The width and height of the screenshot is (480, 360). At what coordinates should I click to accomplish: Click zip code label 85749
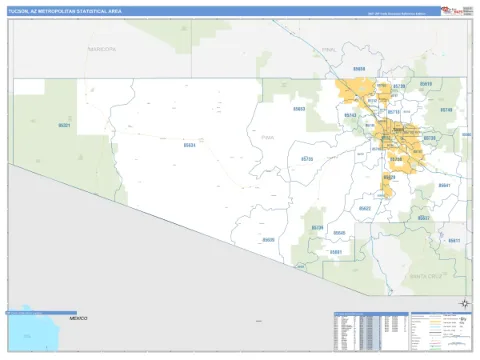click(446, 110)
